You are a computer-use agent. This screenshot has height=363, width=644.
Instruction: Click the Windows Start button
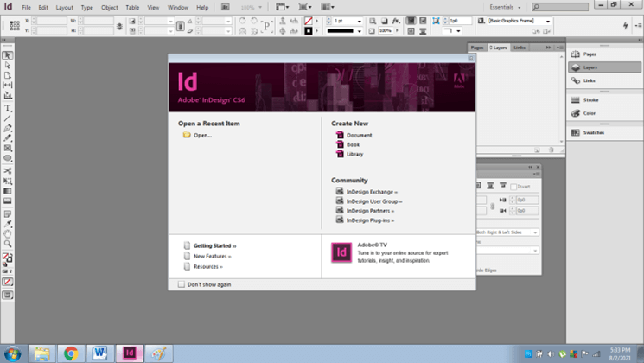pos(13,353)
